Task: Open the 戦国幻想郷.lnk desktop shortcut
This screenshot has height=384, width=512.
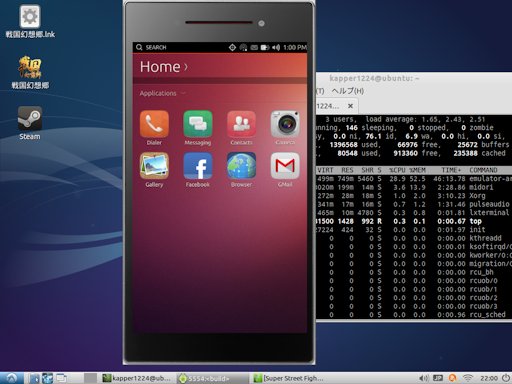Action: click(30, 21)
